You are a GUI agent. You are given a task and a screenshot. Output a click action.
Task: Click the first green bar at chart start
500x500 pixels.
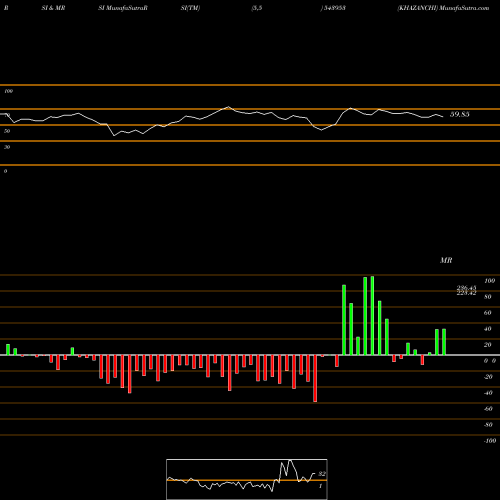tap(8, 350)
